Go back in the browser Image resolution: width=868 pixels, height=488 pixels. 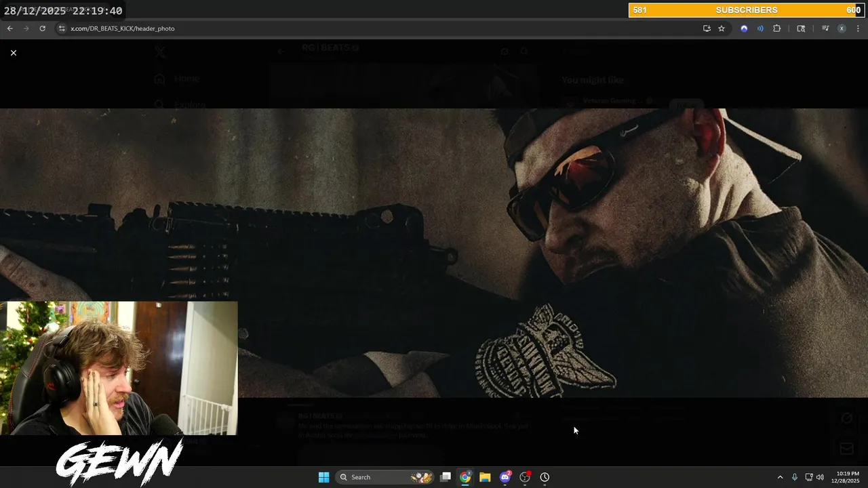pos(9,28)
